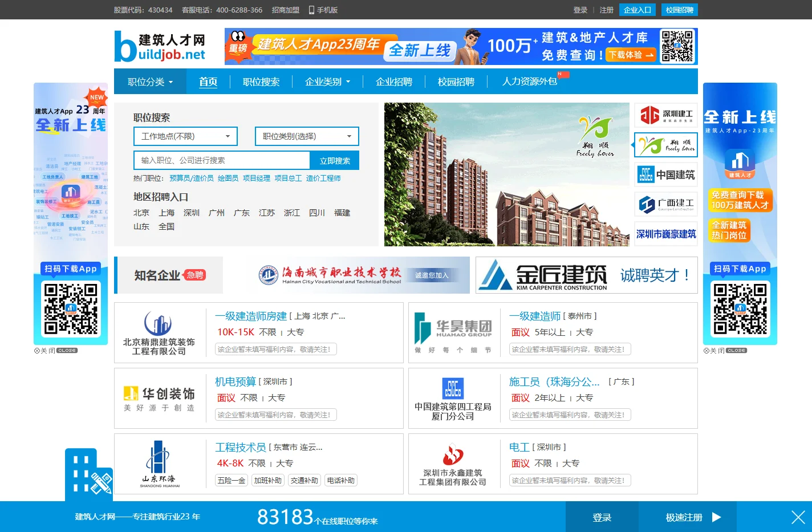Open the 电工 job listing

[x=519, y=447]
